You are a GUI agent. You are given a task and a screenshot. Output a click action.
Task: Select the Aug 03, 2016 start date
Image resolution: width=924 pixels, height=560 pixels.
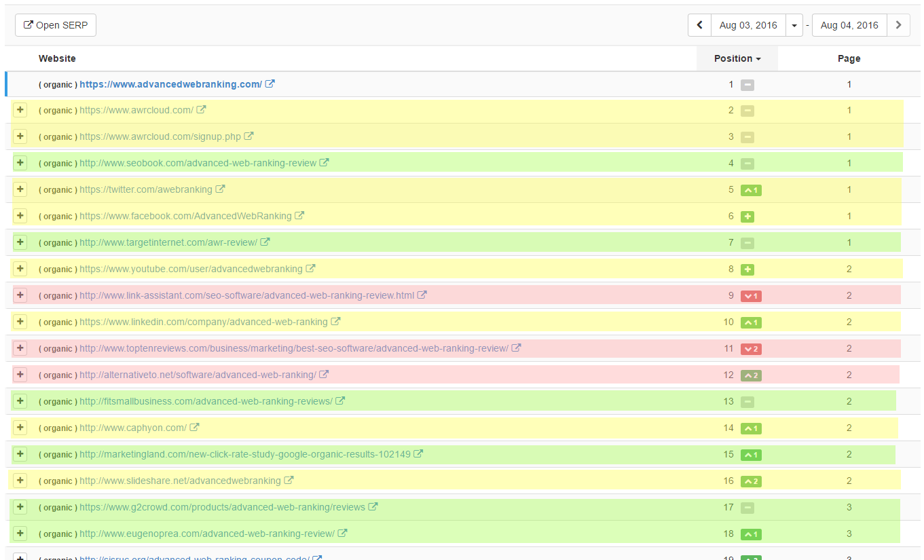(748, 25)
